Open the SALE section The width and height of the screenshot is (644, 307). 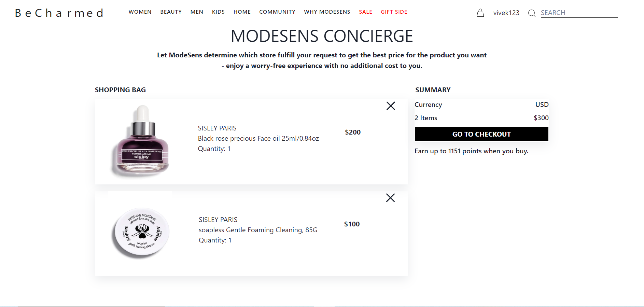coord(365,12)
